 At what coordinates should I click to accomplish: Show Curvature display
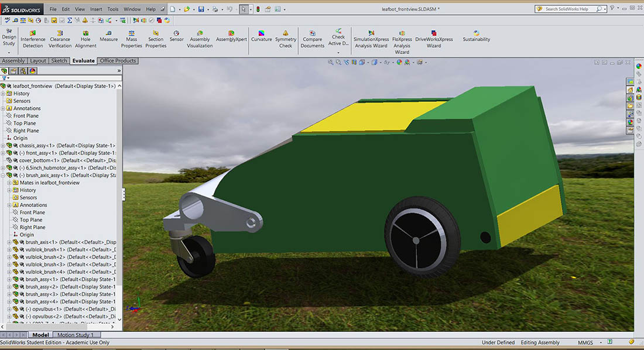pos(261,36)
